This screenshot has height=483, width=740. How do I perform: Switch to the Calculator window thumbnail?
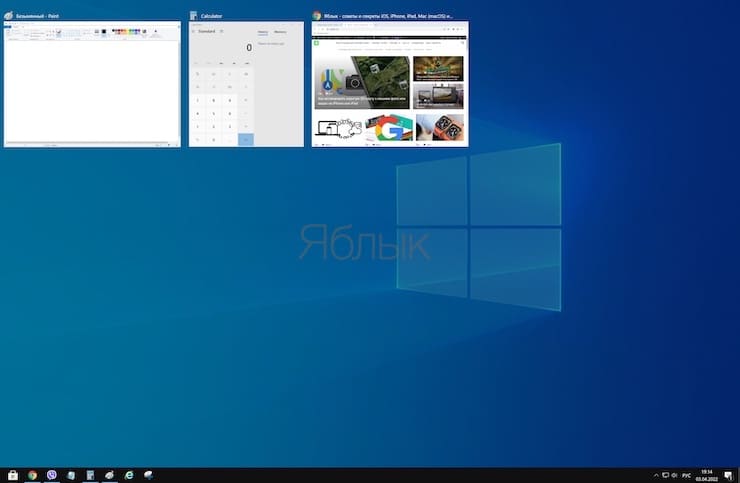(246, 84)
